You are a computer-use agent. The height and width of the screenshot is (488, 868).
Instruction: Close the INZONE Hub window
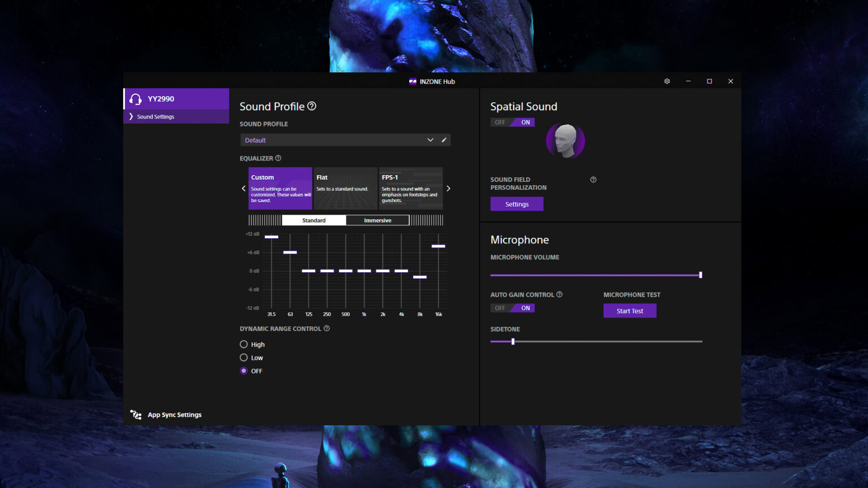tap(731, 81)
